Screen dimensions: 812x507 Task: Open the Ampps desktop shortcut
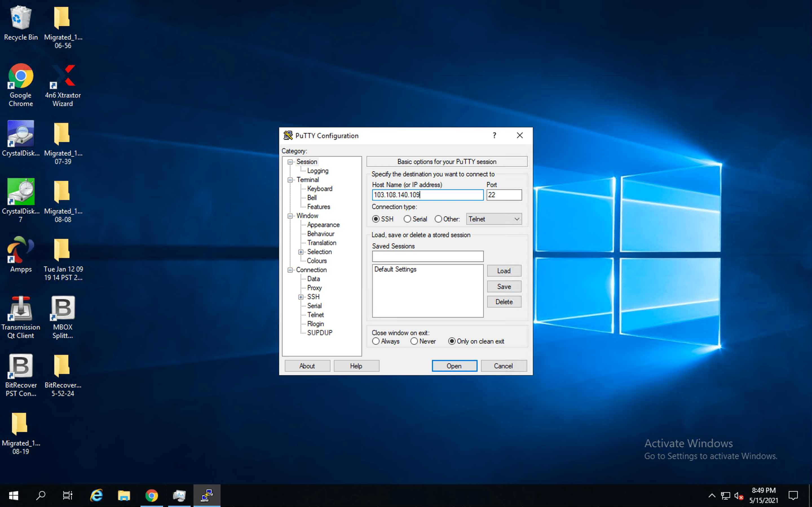click(21, 250)
